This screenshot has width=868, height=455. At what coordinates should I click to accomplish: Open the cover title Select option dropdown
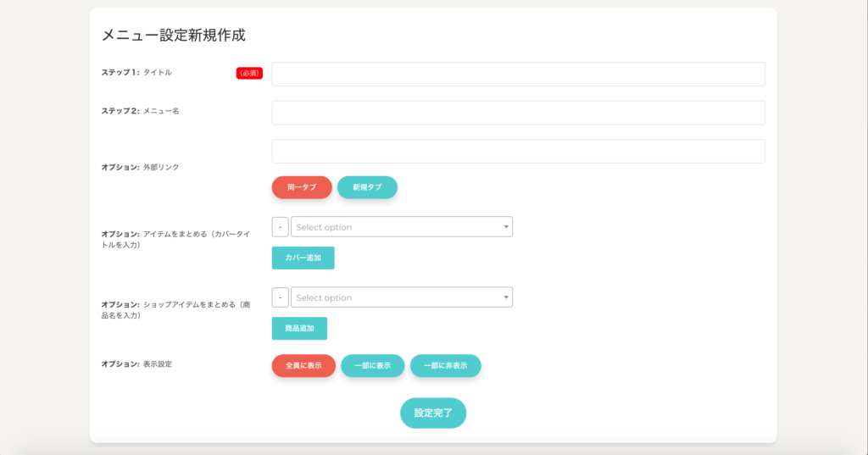click(397, 227)
